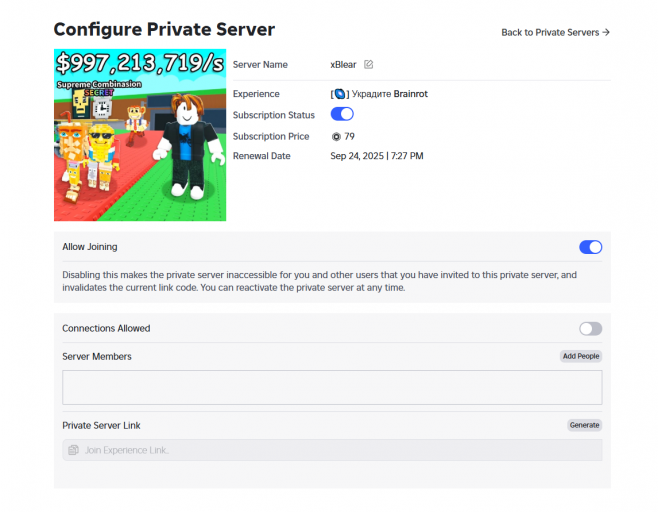The height and width of the screenshot is (512, 658).
Task: Click the experience badge icon before Украдите
Action: tap(339, 94)
